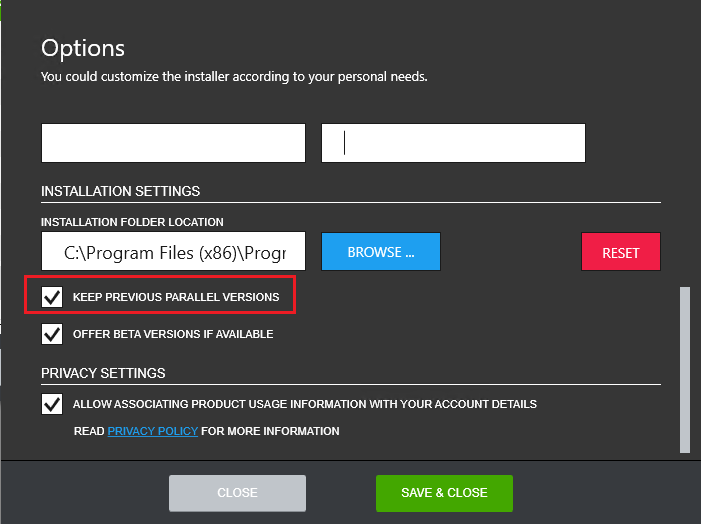Select the Installation Settings section heading
The width and height of the screenshot is (701, 524).
(121, 191)
